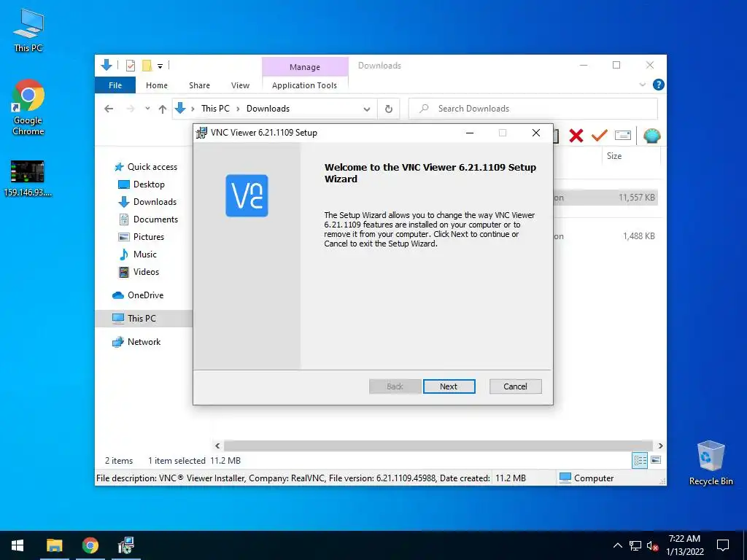Open the View ribbon tab

tap(240, 85)
